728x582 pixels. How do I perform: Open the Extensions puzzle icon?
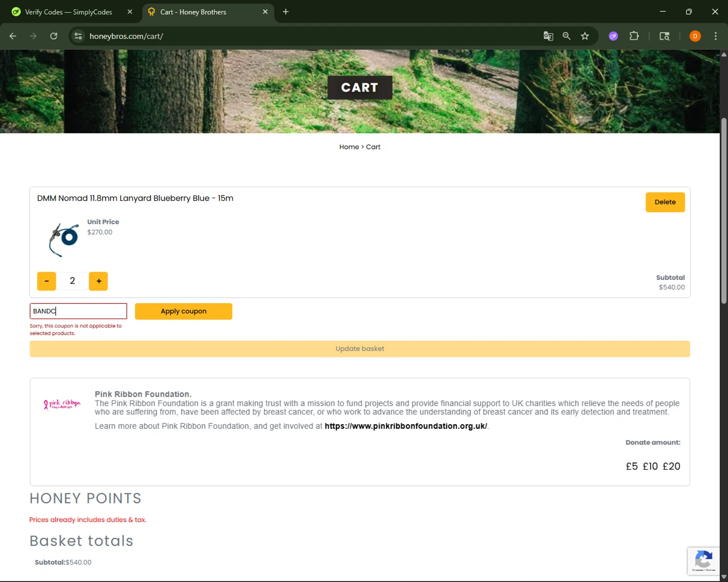point(634,36)
